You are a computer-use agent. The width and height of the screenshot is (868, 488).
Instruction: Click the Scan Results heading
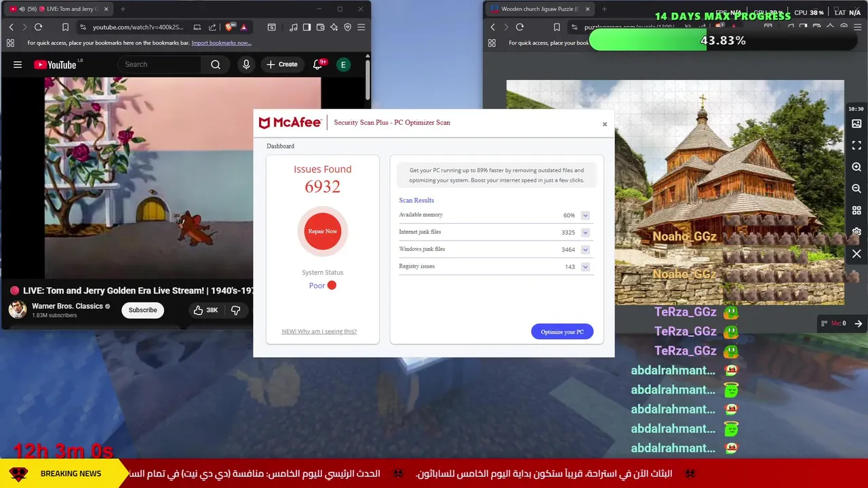point(416,201)
